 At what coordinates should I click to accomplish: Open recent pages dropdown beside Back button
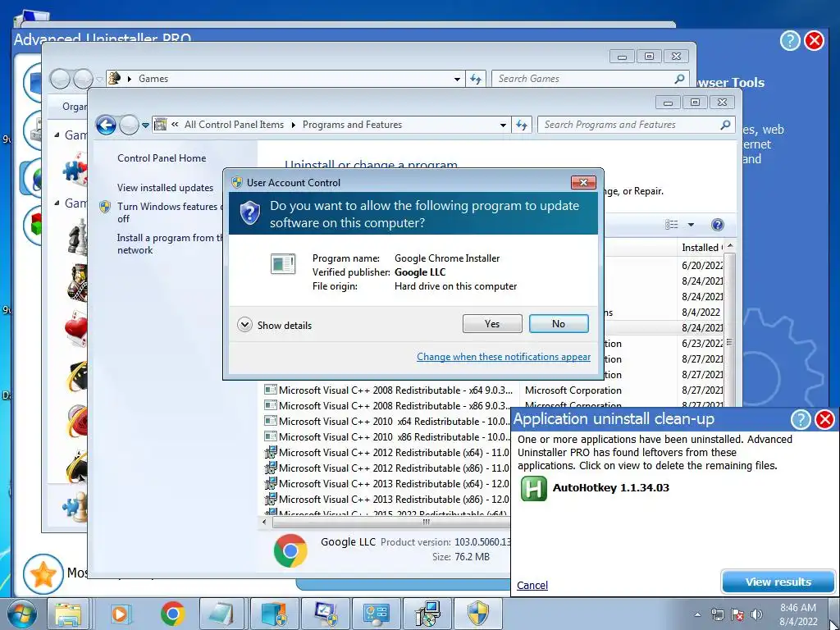pos(145,126)
